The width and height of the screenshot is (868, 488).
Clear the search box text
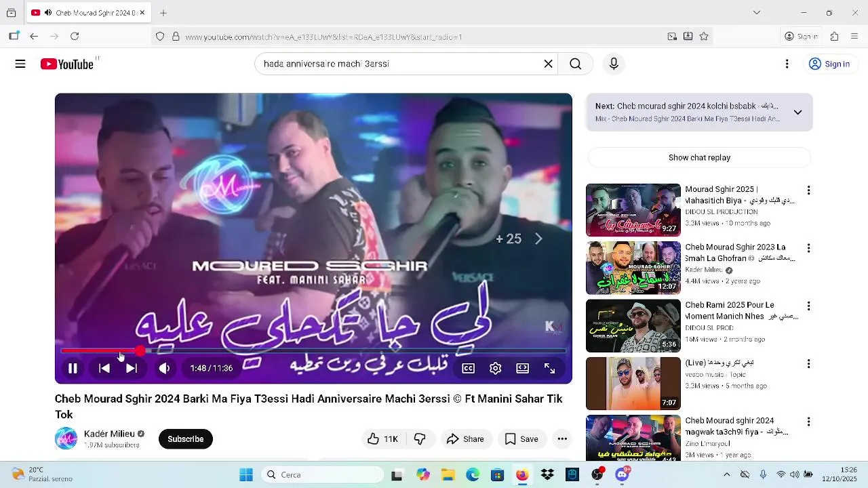pyautogui.click(x=548, y=64)
